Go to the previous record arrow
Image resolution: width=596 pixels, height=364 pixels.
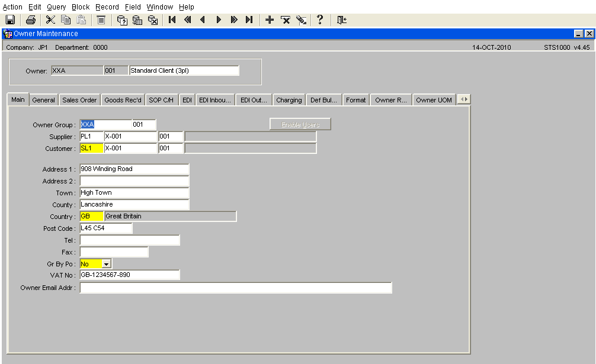(x=203, y=20)
